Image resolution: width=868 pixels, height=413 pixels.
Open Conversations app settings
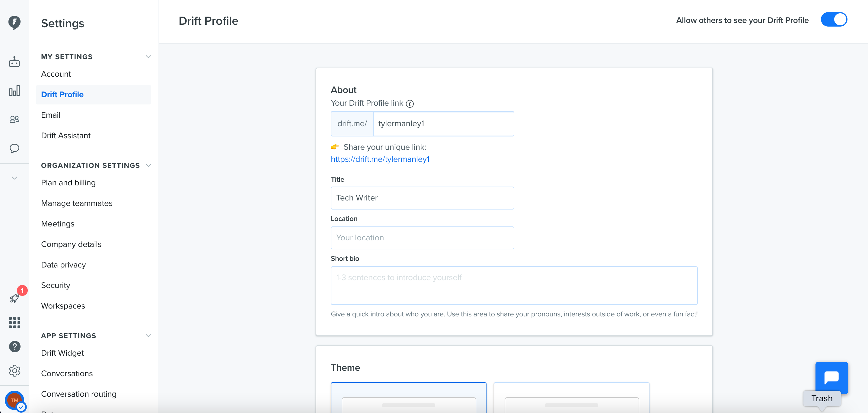[x=67, y=373]
